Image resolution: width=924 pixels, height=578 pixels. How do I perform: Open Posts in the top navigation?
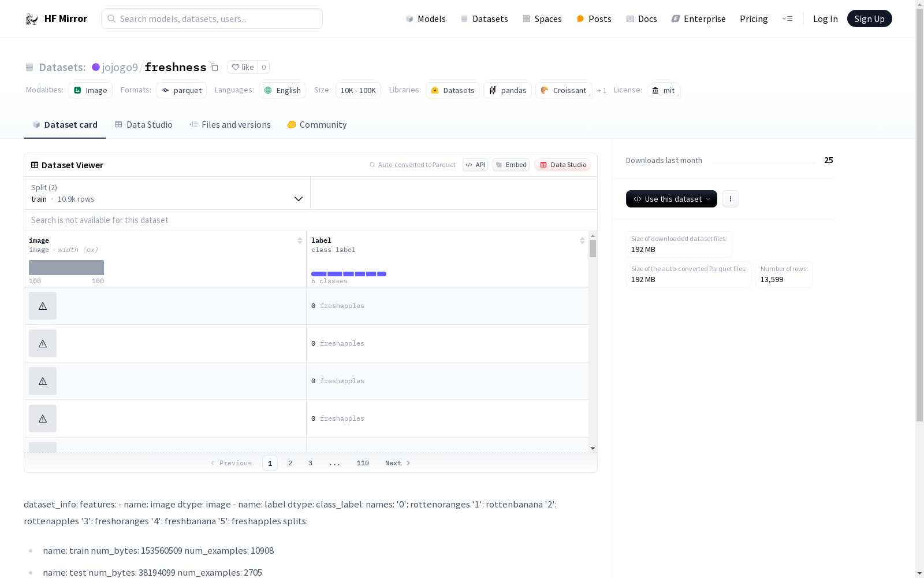pos(594,18)
